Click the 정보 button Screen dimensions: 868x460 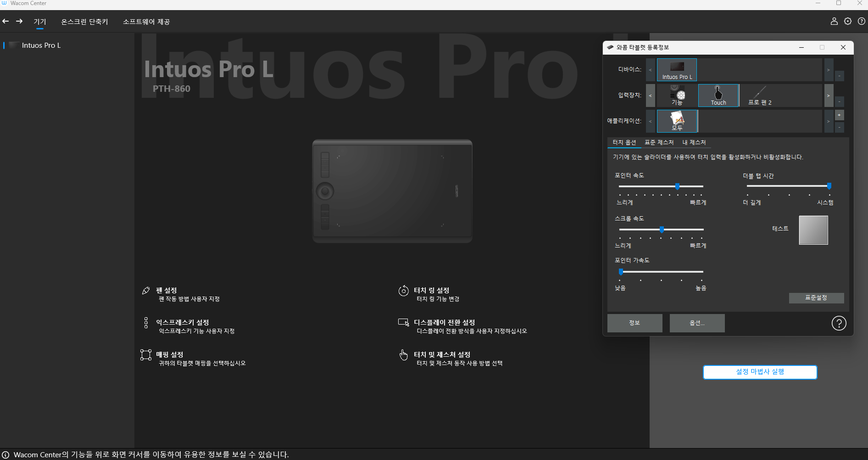tap(635, 323)
